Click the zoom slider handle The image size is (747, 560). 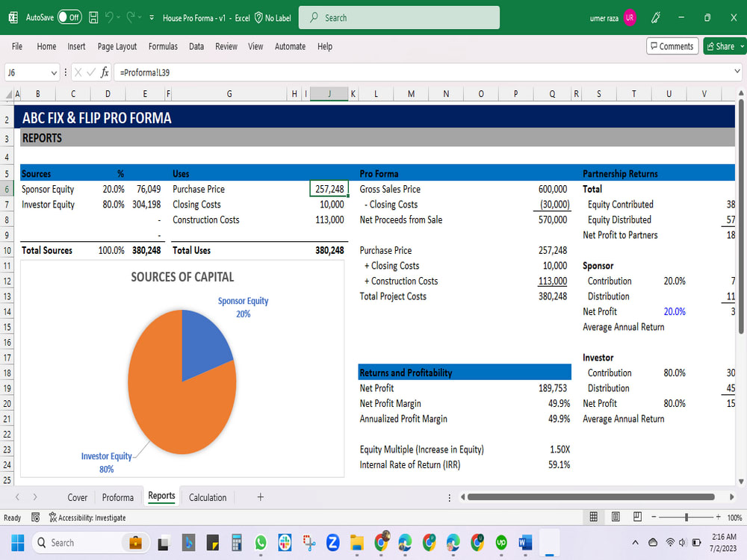[x=686, y=517]
